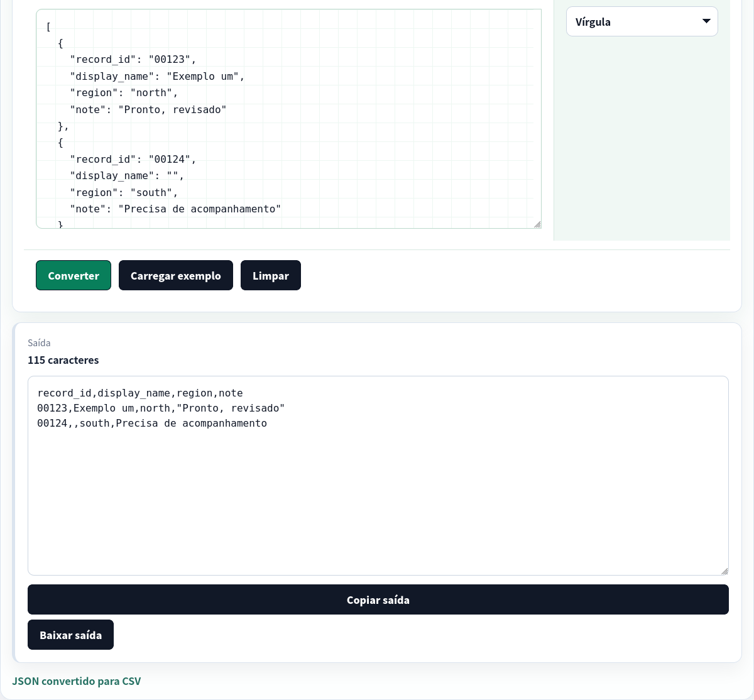Viewport: 754px width, 700px height.
Task: Load sample data with Carregar exemplo
Action: (x=176, y=275)
